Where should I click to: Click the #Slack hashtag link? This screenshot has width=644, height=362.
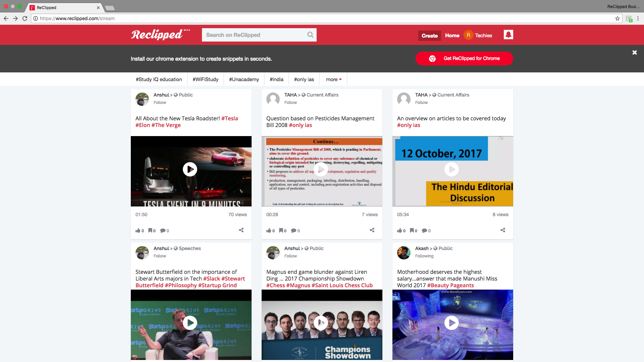coord(211,279)
